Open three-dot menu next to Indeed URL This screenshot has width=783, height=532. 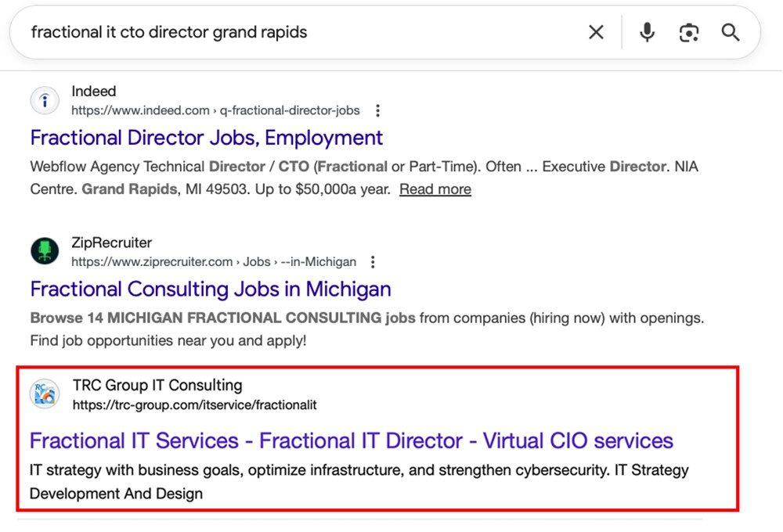(x=378, y=110)
